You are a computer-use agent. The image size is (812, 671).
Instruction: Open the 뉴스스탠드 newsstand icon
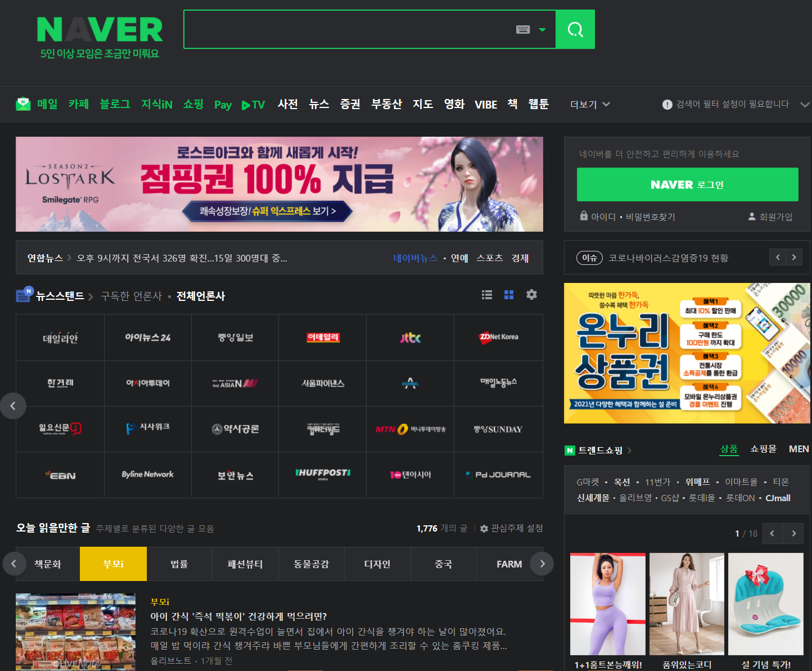(24, 294)
